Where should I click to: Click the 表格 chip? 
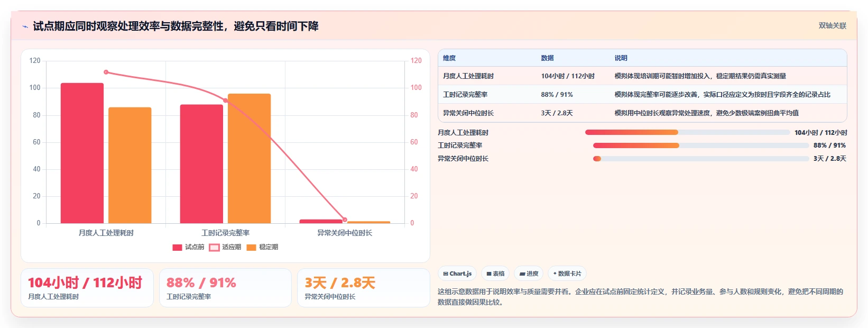point(496,274)
